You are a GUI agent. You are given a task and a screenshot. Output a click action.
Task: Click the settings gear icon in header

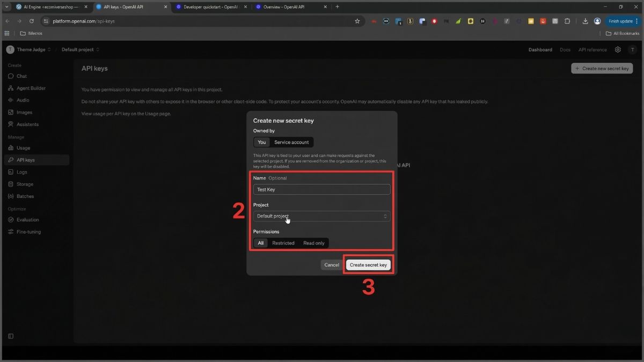(x=618, y=49)
